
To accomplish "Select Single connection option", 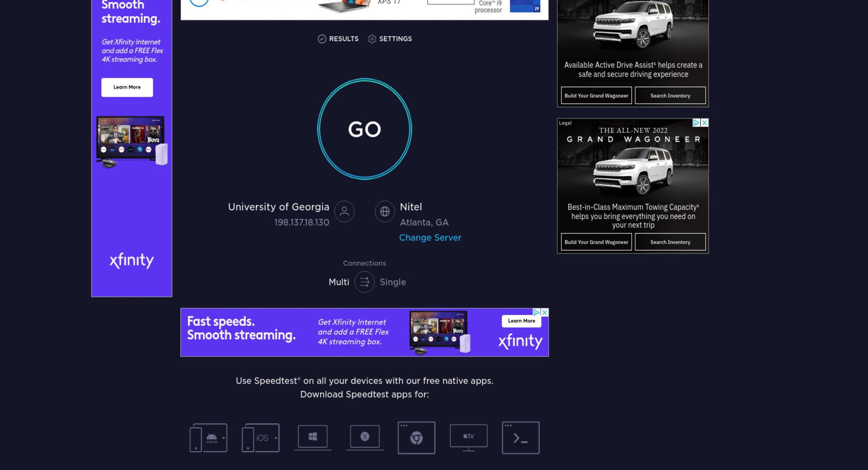I will point(393,282).
